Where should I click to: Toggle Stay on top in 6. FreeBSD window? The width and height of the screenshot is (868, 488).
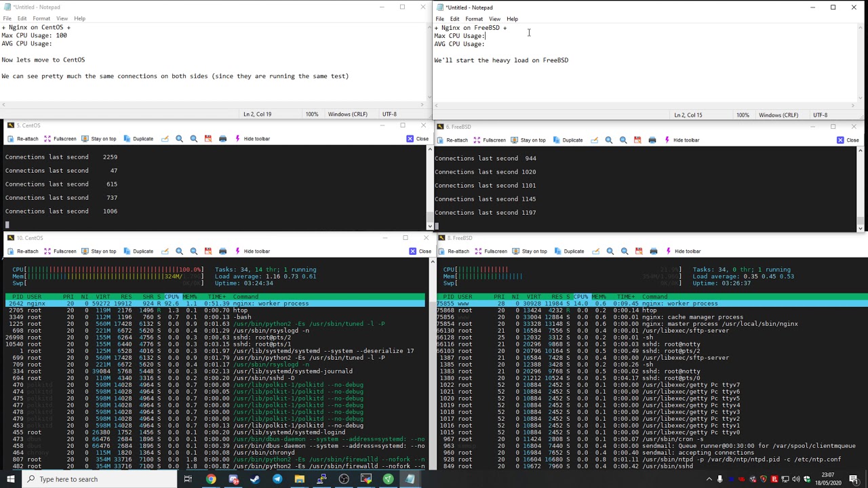point(528,140)
